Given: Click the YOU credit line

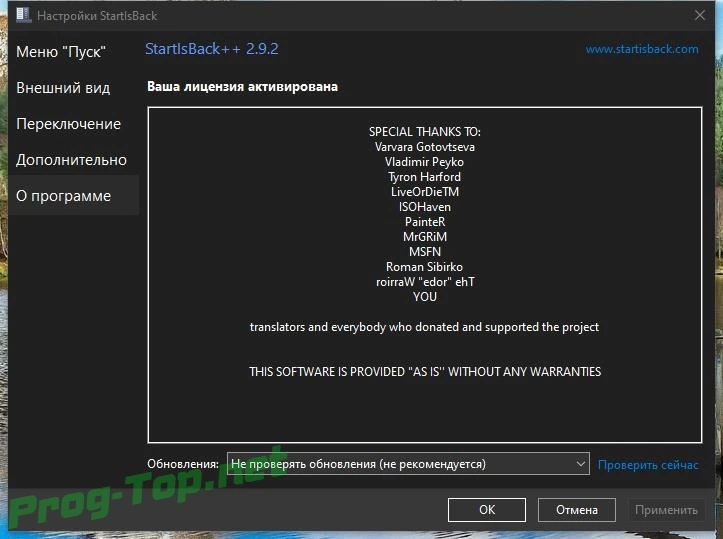Looking at the screenshot, I should (x=425, y=296).
